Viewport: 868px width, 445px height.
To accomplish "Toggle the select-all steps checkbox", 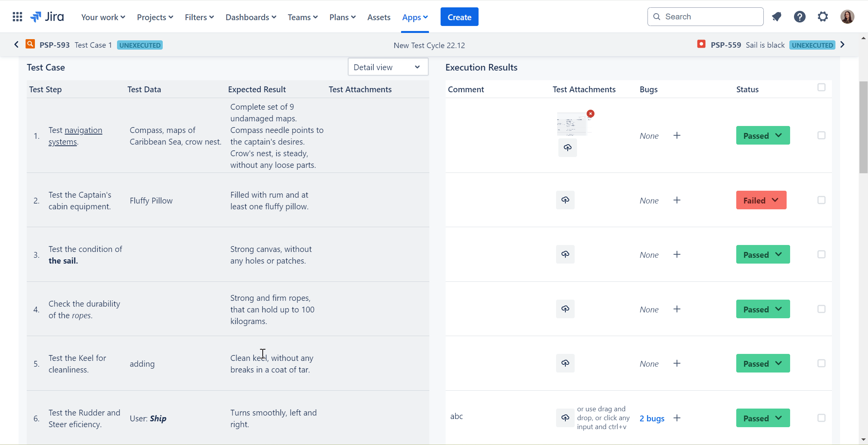I will point(821,87).
